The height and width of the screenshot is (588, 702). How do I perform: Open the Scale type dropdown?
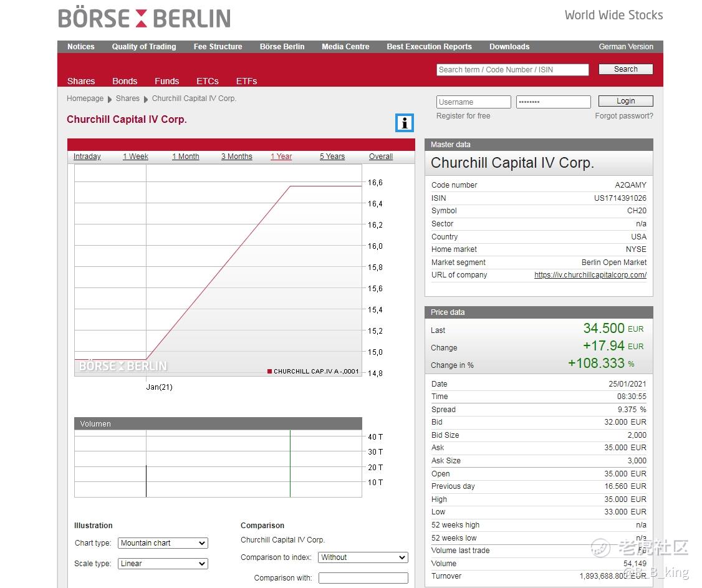click(x=163, y=563)
